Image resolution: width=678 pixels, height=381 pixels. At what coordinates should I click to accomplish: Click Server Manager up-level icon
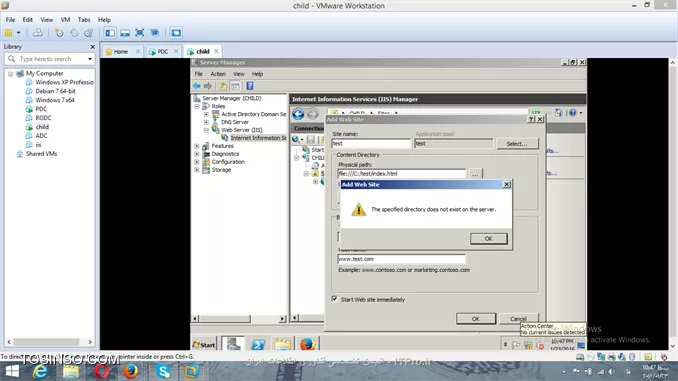point(223,86)
